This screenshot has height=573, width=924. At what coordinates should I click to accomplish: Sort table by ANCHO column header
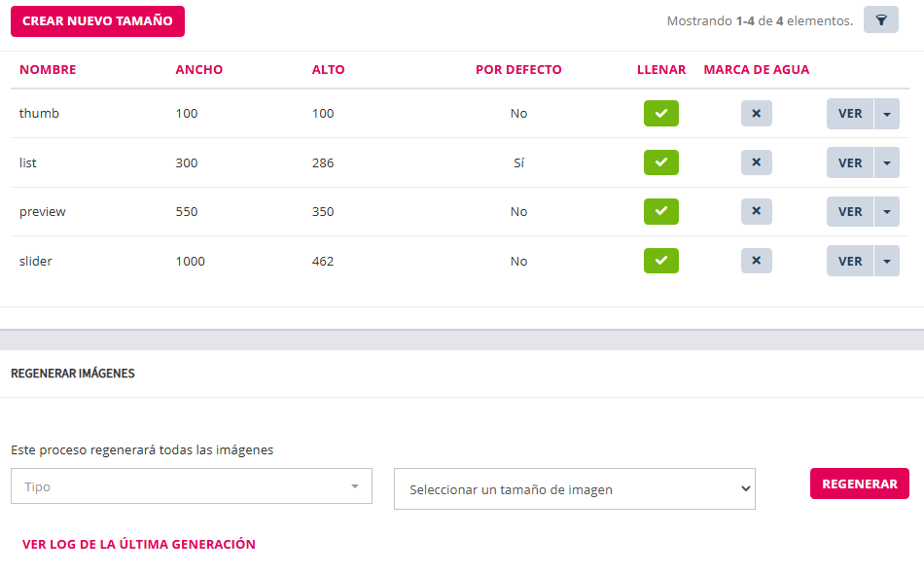(198, 70)
